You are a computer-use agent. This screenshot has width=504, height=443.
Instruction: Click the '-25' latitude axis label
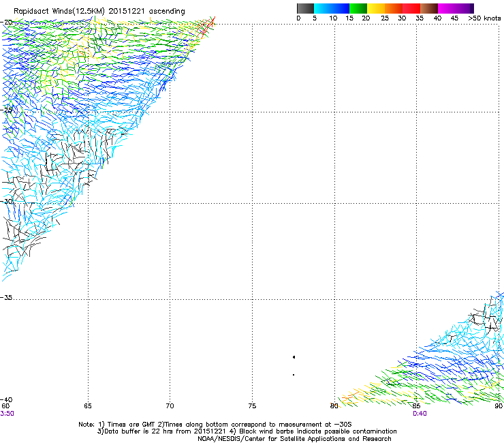[6, 110]
